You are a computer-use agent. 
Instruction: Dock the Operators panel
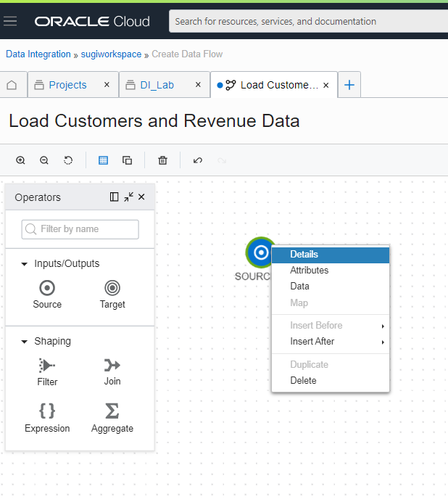tap(114, 197)
